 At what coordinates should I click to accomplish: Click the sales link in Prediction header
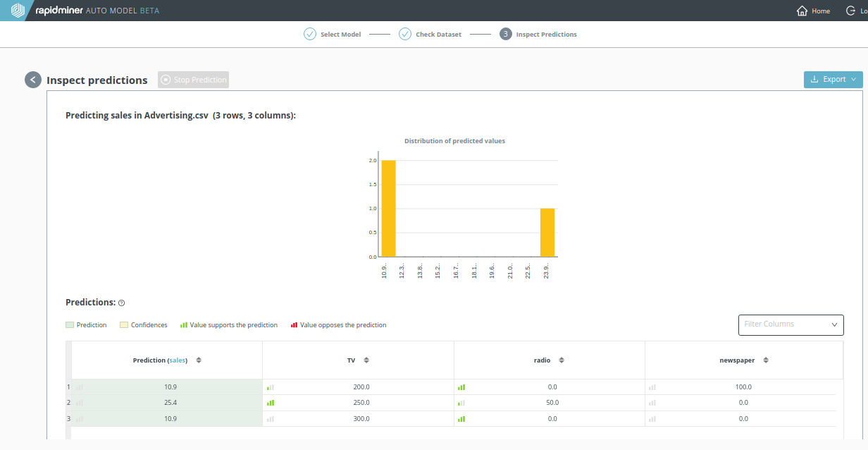point(178,360)
